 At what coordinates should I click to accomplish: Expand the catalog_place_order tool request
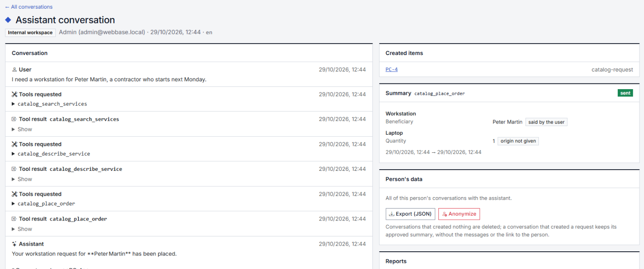44,204
